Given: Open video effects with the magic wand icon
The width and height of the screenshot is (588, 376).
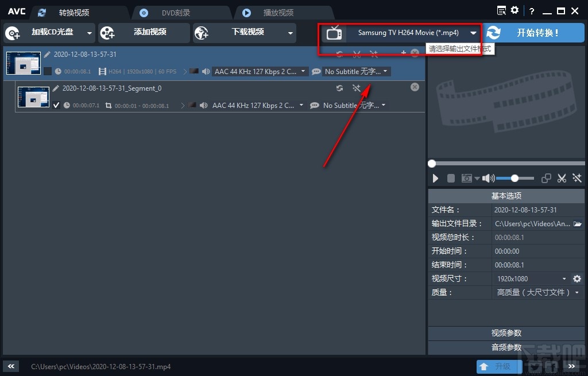Looking at the screenshot, I should (x=577, y=178).
